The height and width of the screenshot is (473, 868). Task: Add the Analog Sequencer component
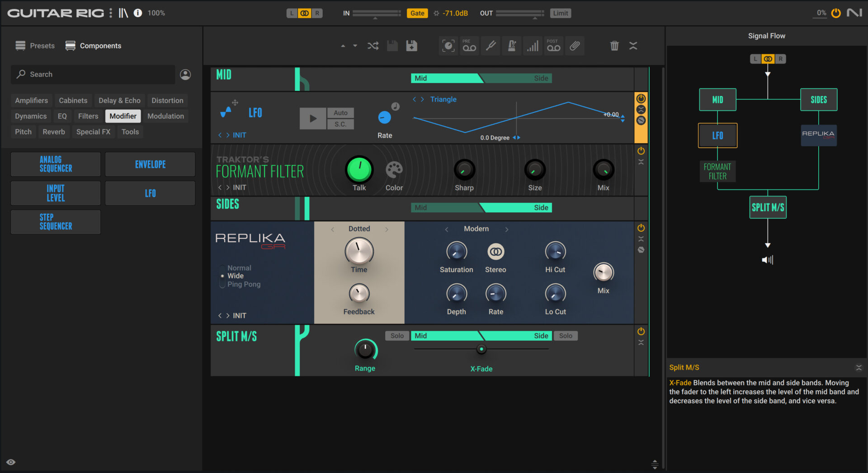coord(56,164)
